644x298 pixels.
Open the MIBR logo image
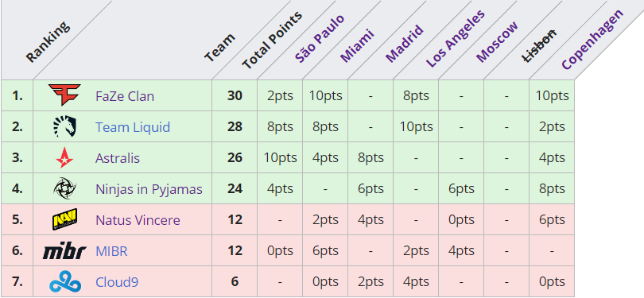[x=64, y=251]
